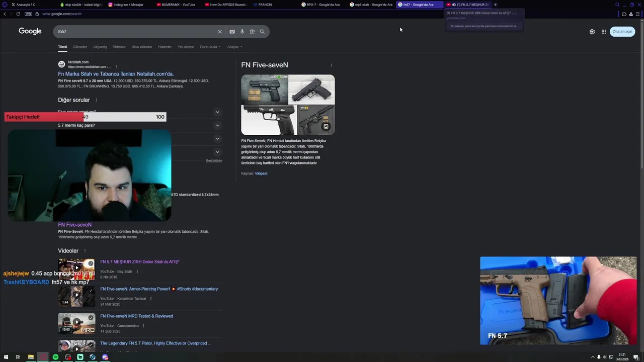The width and height of the screenshot is (644, 362).
Task: Open the more options beside Diğer sorular
Action: point(96,100)
